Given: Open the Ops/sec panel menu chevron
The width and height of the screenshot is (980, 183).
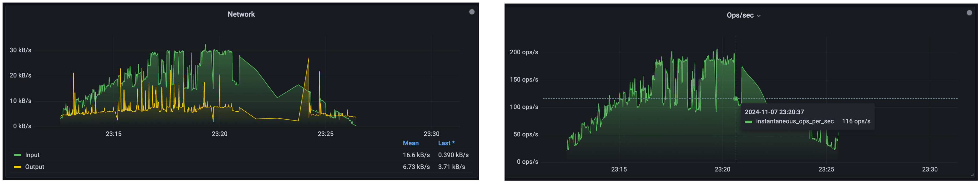Looking at the screenshot, I should [759, 16].
